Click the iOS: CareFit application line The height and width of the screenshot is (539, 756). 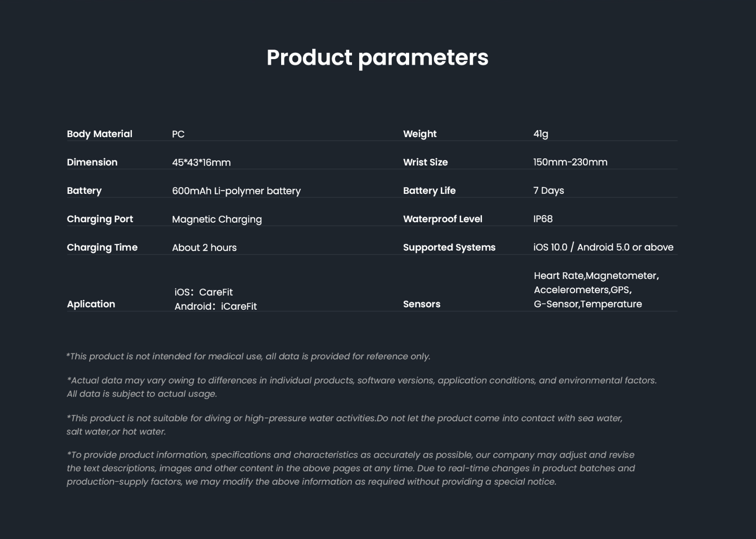[x=204, y=292]
